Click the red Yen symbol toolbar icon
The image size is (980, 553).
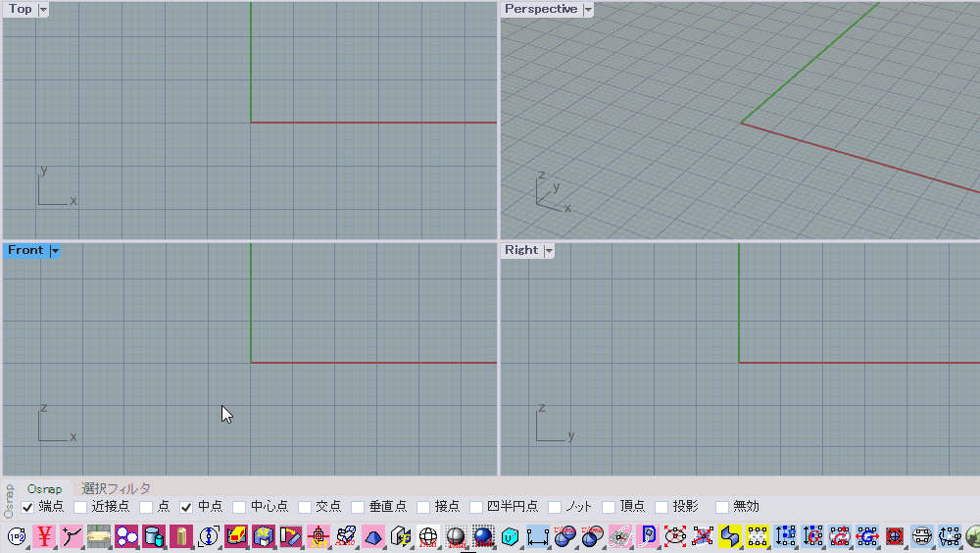44,536
